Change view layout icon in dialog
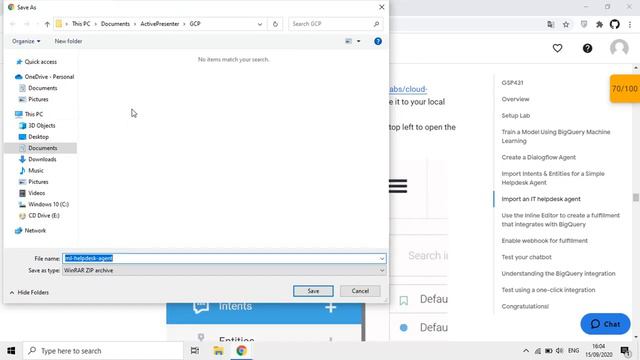640x360 pixels. (x=349, y=41)
